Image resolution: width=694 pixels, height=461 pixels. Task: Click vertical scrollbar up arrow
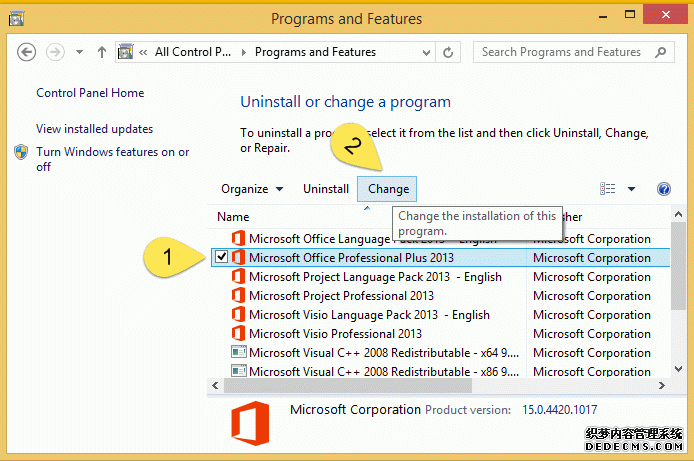(x=678, y=215)
